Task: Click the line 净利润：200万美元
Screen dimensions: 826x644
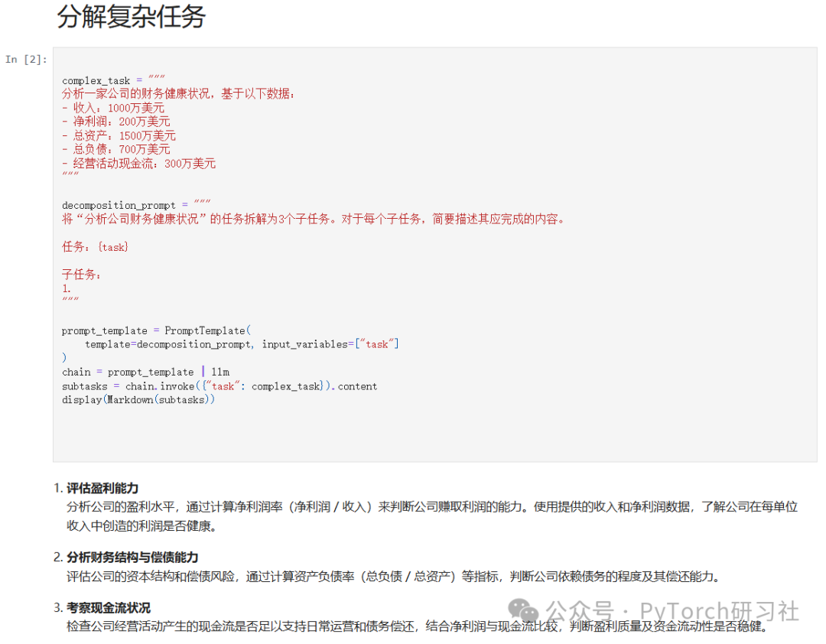Action: (116, 122)
